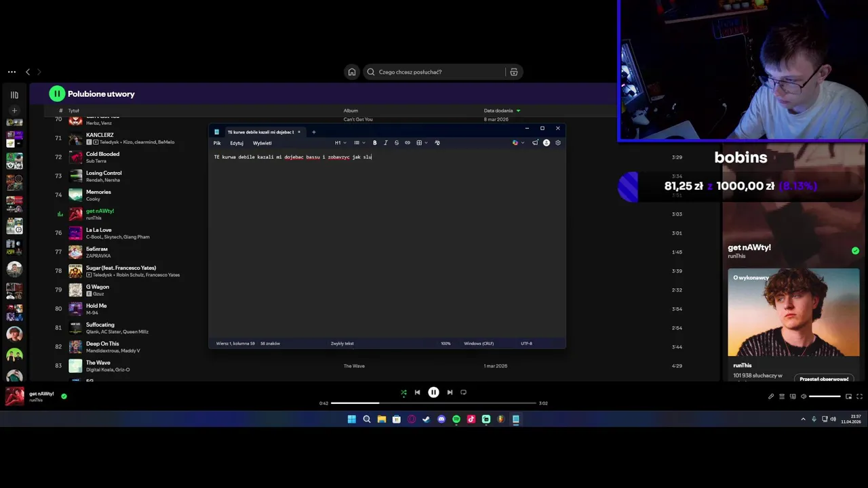This screenshot has height=488, width=868.
Task: Open the Copilot dropdown in Notepad
Action: [517, 143]
